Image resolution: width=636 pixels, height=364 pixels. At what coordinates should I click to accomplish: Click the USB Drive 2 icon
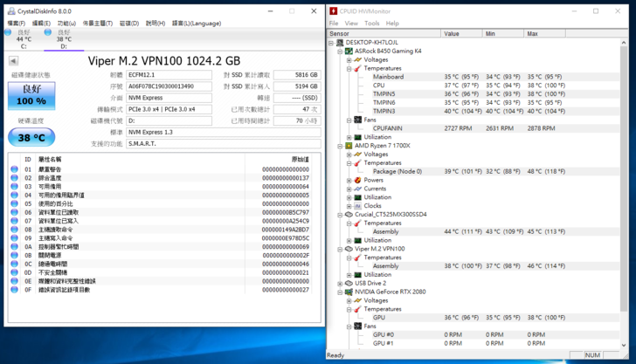[349, 283]
